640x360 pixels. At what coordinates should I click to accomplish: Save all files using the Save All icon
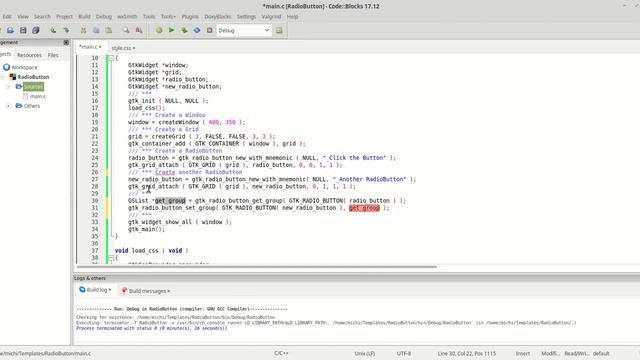pos(36,31)
